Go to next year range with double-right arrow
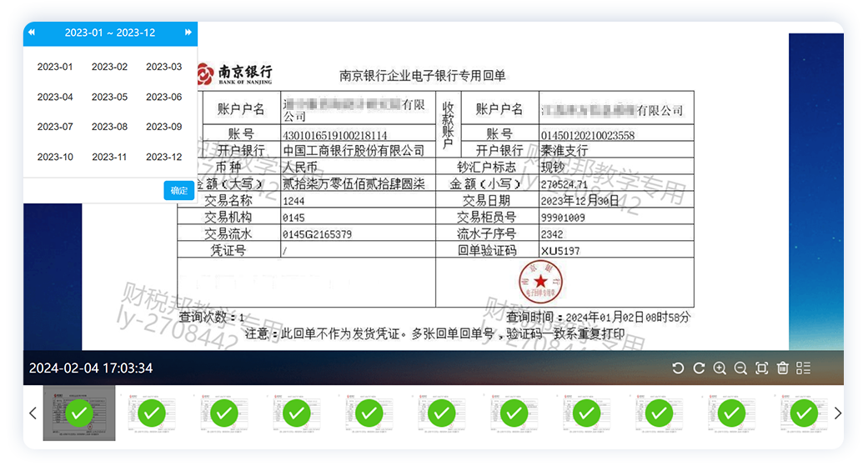Viewport: 868px width, 476px height. click(188, 33)
